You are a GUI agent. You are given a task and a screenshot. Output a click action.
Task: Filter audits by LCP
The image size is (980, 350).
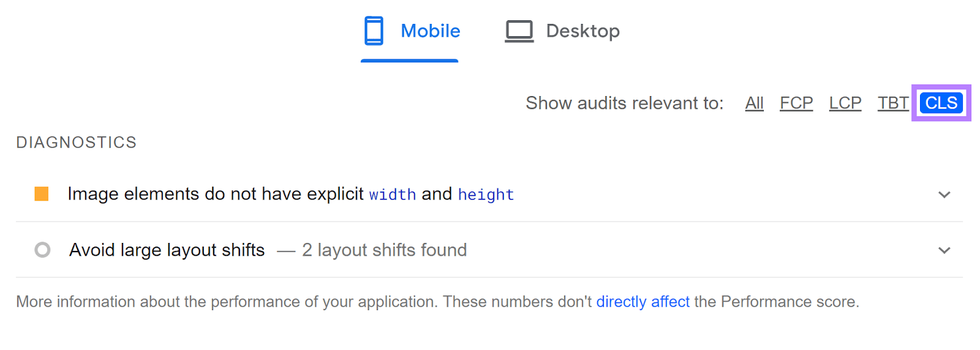click(845, 103)
